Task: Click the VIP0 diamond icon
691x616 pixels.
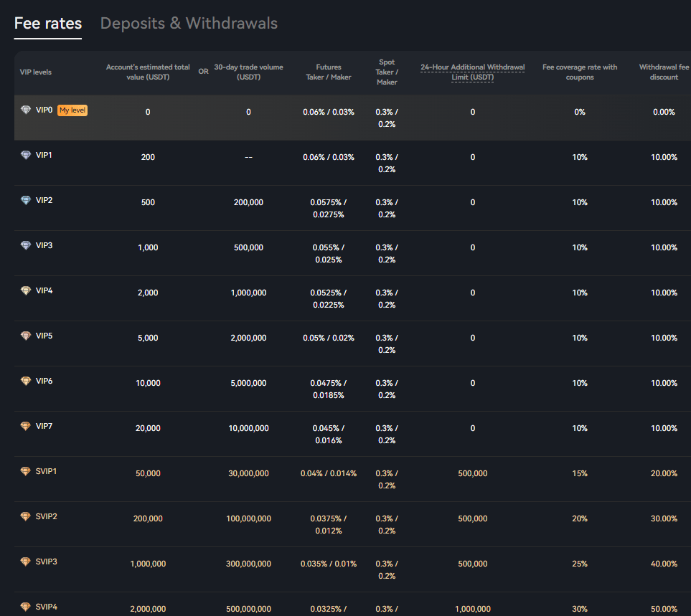Action: pyautogui.click(x=26, y=110)
